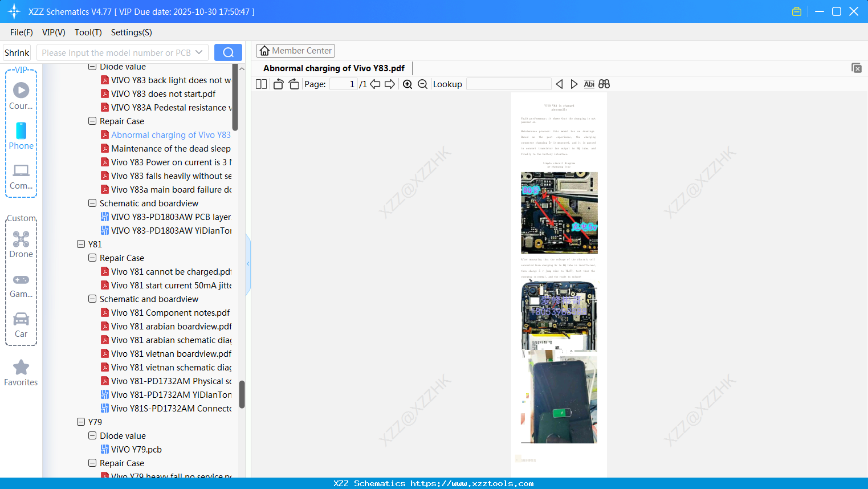Toggle the two-page layout view icon
Image resolution: width=868 pixels, height=489 pixels.
[x=261, y=84]
